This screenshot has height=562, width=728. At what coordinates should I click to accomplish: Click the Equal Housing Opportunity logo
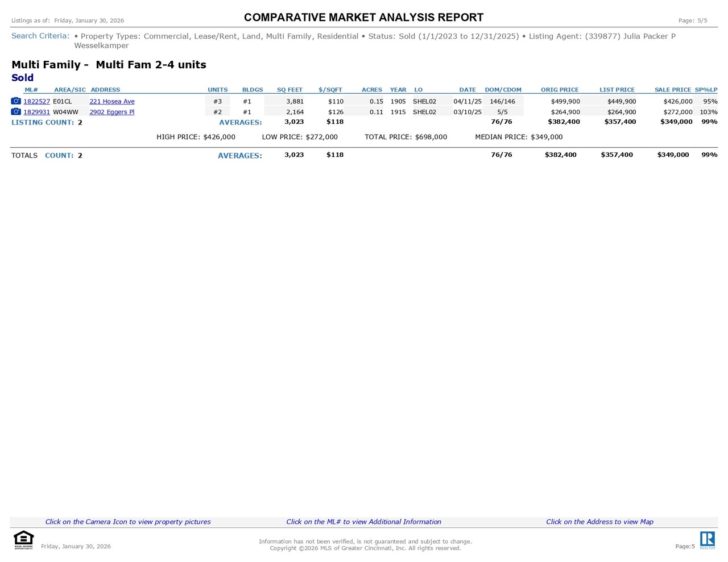coord(23,540)
